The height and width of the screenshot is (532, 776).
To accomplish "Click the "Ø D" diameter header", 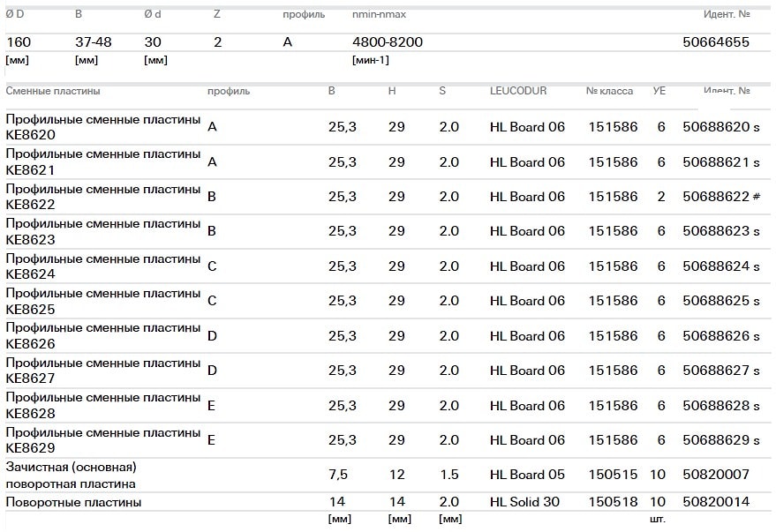I will (15, 15).
